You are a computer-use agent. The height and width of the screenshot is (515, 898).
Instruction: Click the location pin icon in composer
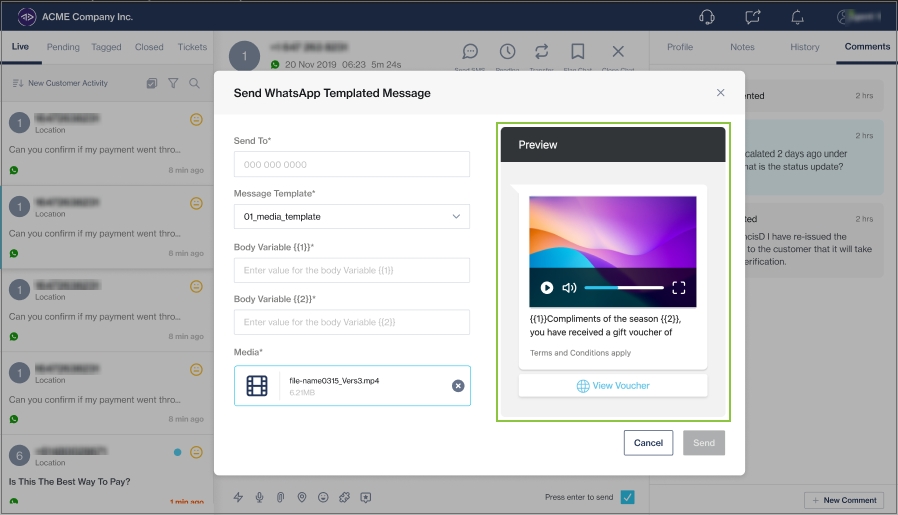(x=302, y=497)
